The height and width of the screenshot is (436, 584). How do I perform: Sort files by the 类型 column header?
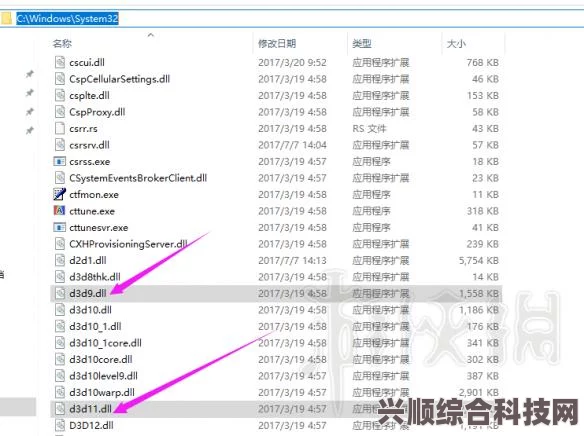tap(362, 44)
